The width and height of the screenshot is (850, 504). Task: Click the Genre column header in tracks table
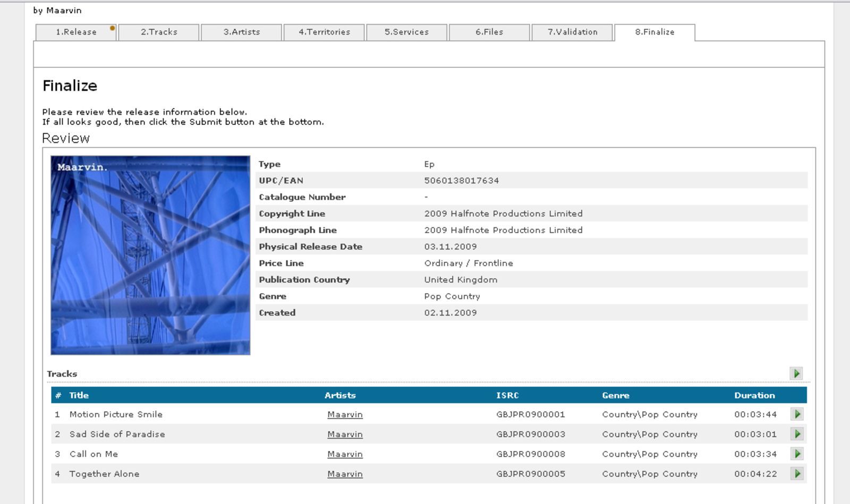(x=616, y=395)
